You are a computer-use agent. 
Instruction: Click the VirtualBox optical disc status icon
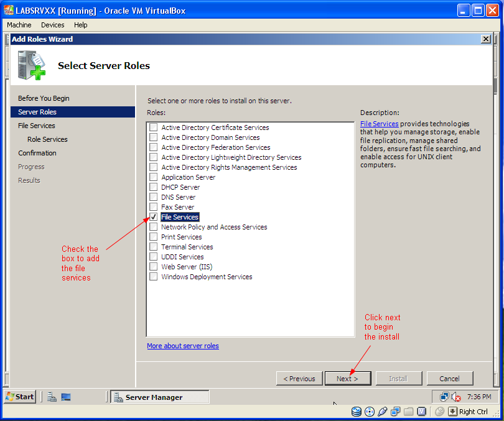pos(370,412)
